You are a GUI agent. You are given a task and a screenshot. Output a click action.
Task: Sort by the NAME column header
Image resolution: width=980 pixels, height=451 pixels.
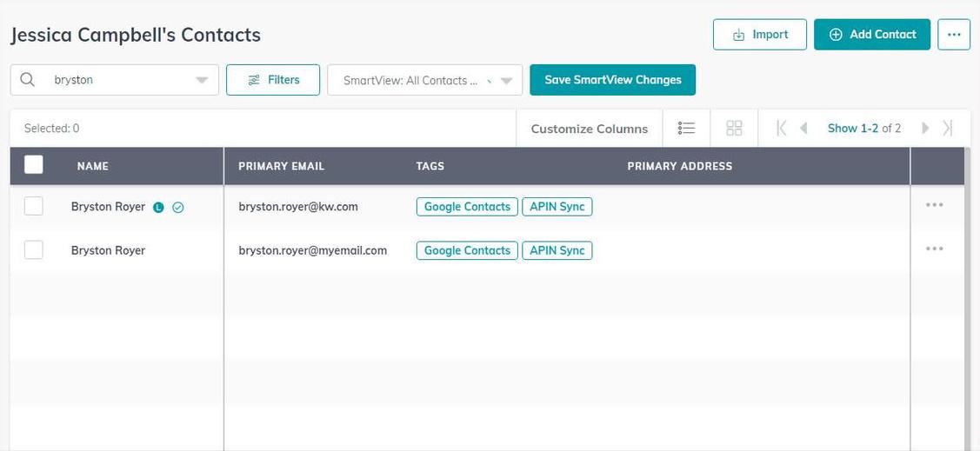[x=92, y=166]
